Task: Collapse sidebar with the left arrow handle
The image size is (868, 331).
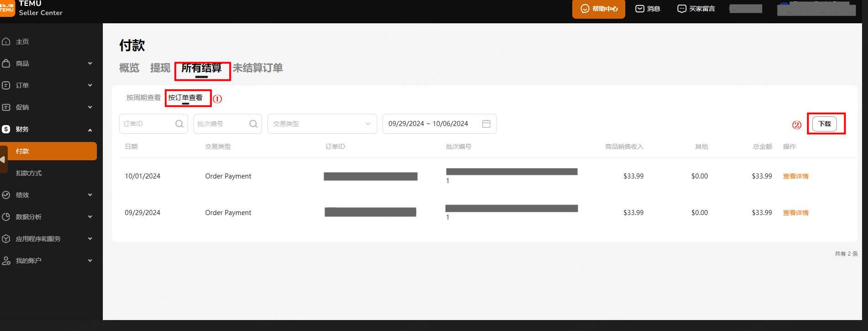Action: point(3,159)
